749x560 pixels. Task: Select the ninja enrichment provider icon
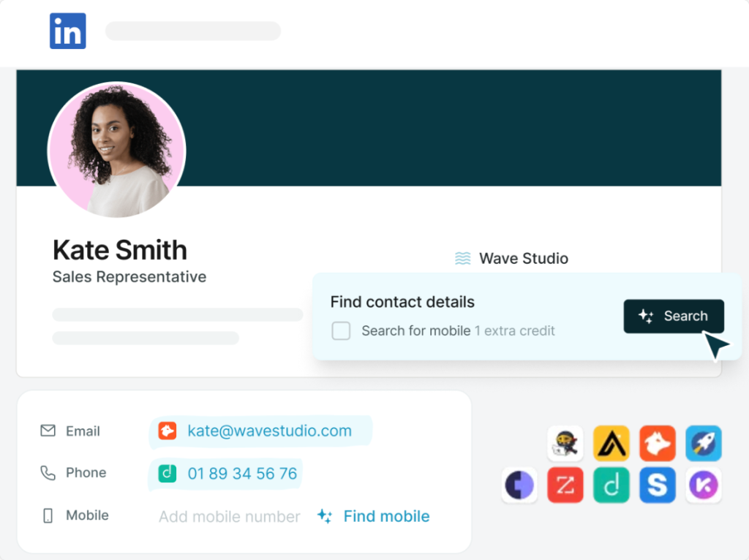[x=565, y=443]
